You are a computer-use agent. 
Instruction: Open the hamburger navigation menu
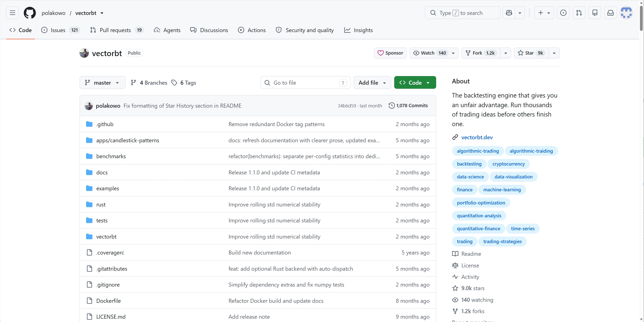(x=12, y=13)
